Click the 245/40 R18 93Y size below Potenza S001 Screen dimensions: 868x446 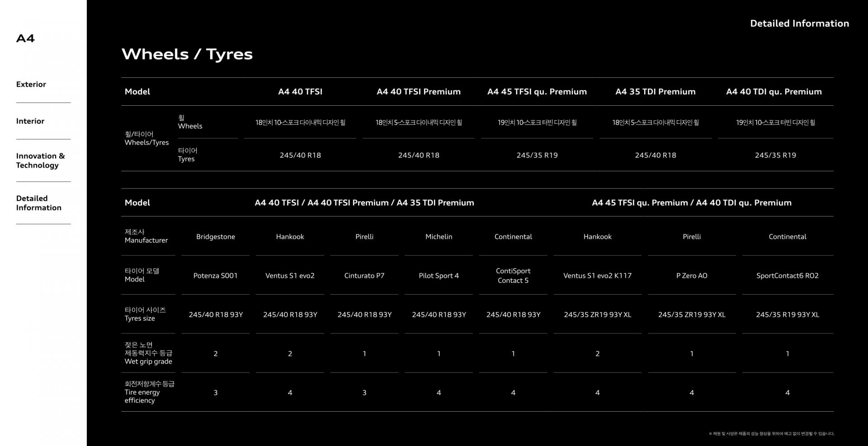pyautogui.click(x=216, y=315)
